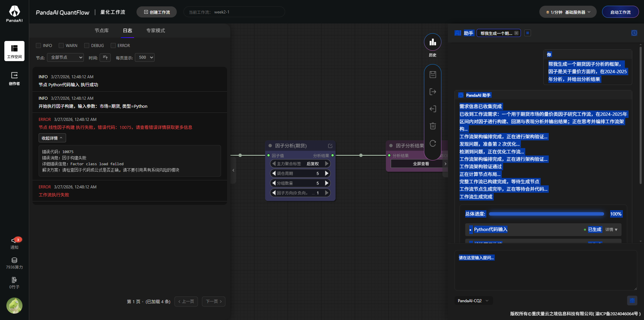Viewport: 644px width, 320px height.
Task: Click the assistant question input box
Action: click(545, 270)
